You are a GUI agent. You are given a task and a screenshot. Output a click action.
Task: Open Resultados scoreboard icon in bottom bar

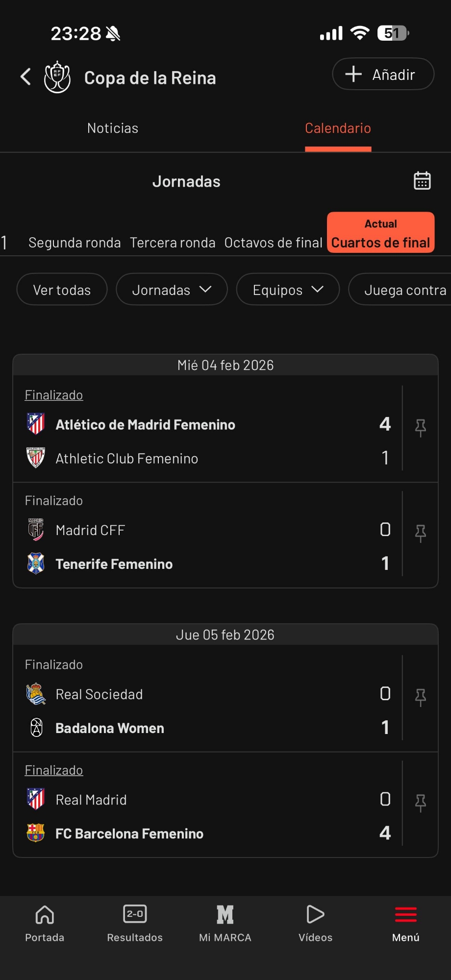(x=135, y=914)
